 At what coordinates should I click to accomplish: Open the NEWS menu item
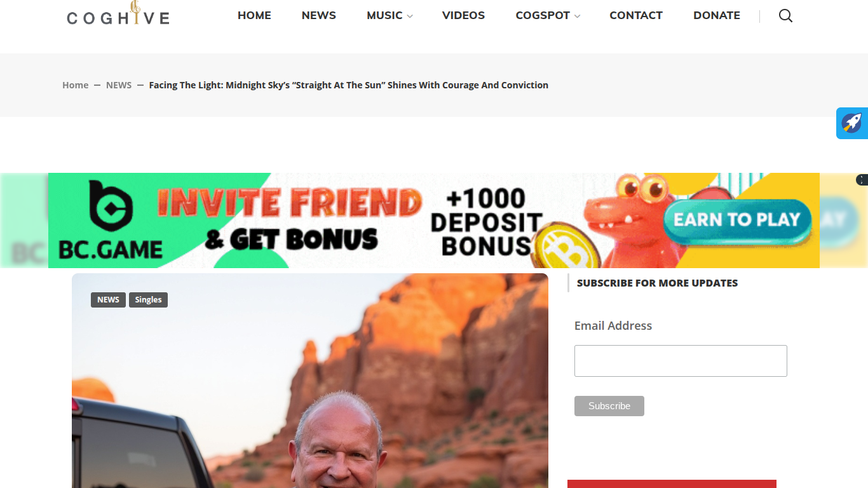319,15
